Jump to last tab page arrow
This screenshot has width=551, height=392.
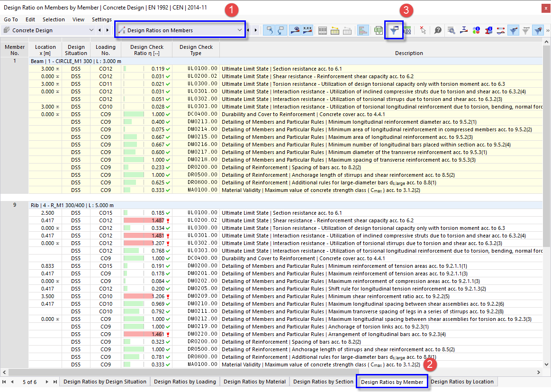click(x=55, y=382)
